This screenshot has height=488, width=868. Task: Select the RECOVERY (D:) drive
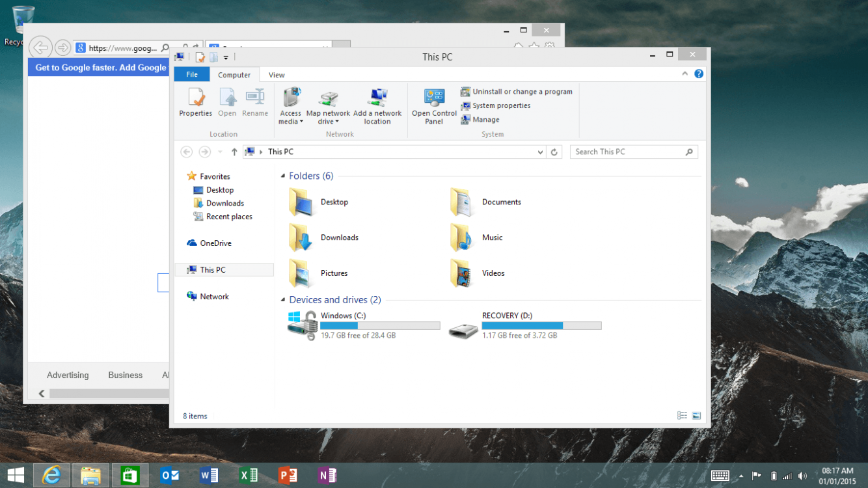pos(525,325)
